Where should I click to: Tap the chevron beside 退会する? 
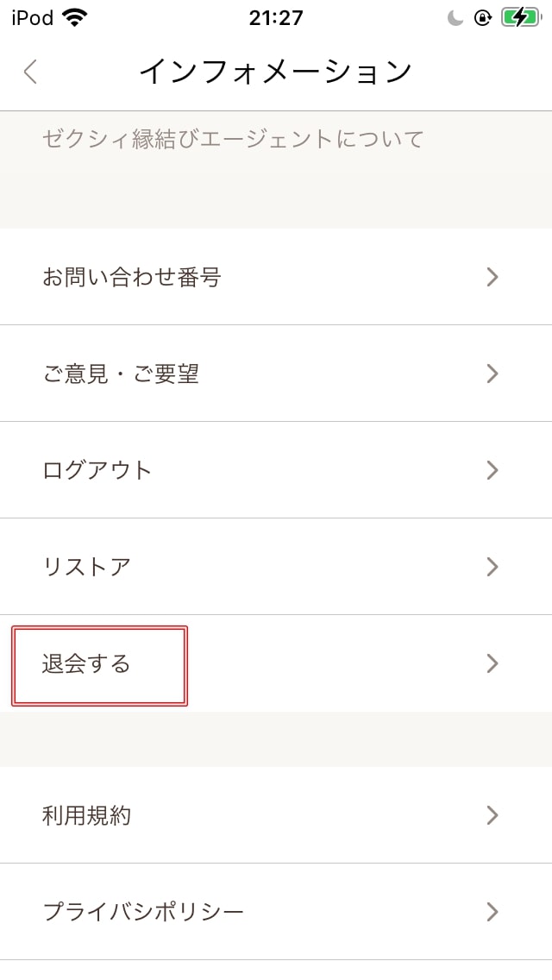[492, 663]
